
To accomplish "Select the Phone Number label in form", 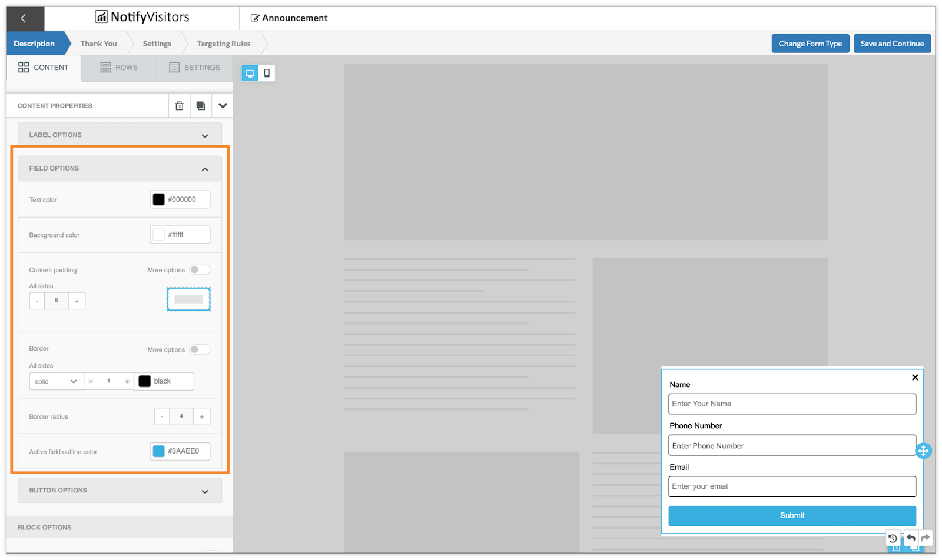I will coord(695,426).
